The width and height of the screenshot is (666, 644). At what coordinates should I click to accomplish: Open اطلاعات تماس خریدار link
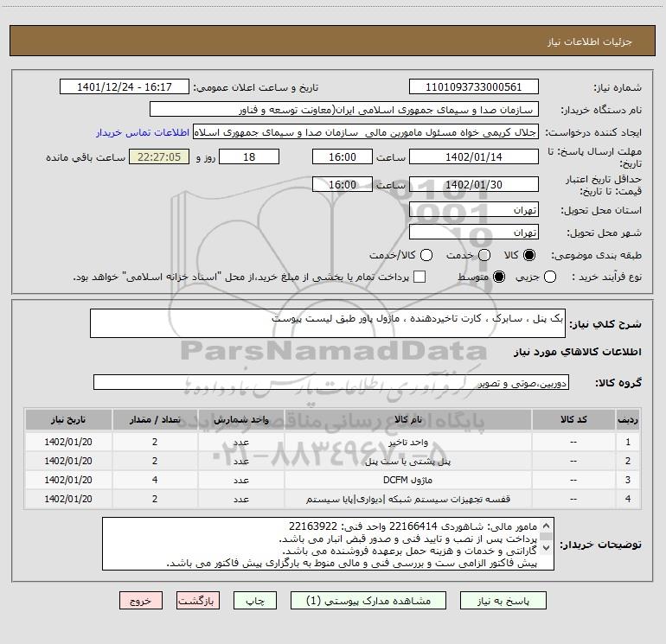[143, 132]
